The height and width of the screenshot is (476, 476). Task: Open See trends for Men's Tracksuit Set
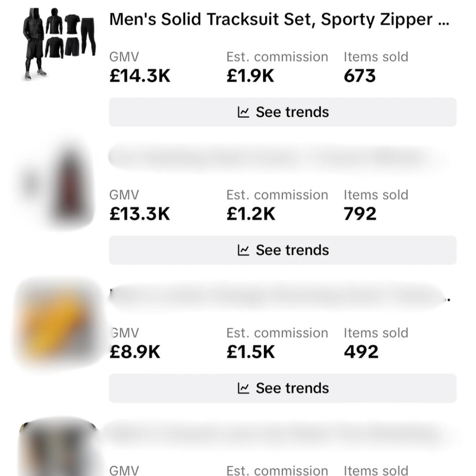pyautogui.click(x=283, y=112)
